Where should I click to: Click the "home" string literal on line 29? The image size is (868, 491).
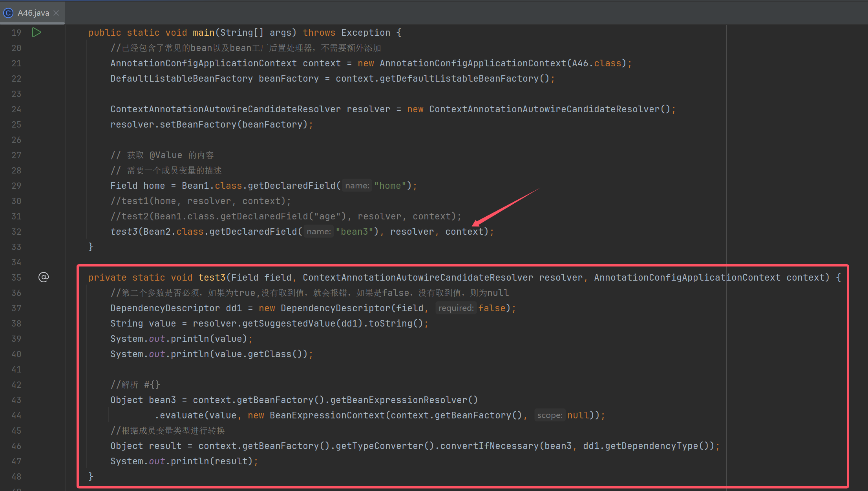tap(390, 186)
